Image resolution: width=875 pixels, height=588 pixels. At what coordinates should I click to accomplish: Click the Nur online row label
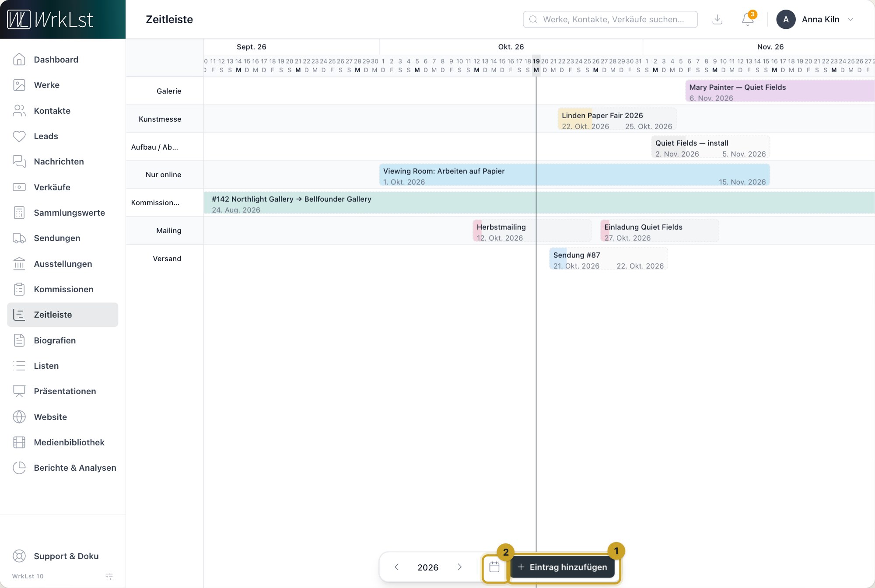click(x=163, y=175)
